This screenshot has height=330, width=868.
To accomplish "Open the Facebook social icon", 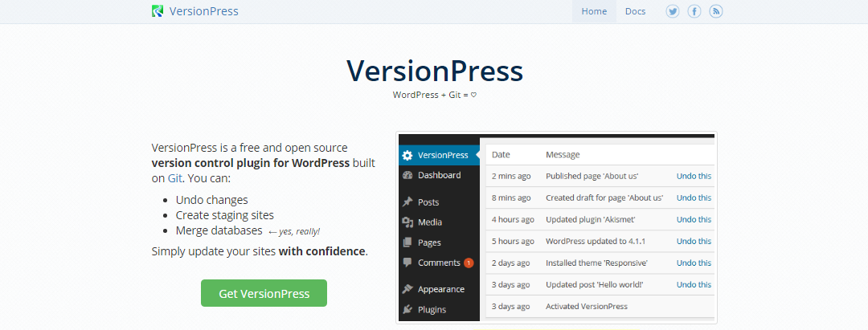I will point(694,11).
